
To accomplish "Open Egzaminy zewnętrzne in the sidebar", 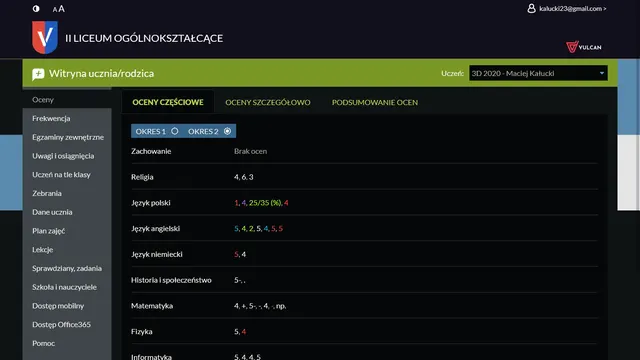I will pyautogui.click(x=67, y=137).
